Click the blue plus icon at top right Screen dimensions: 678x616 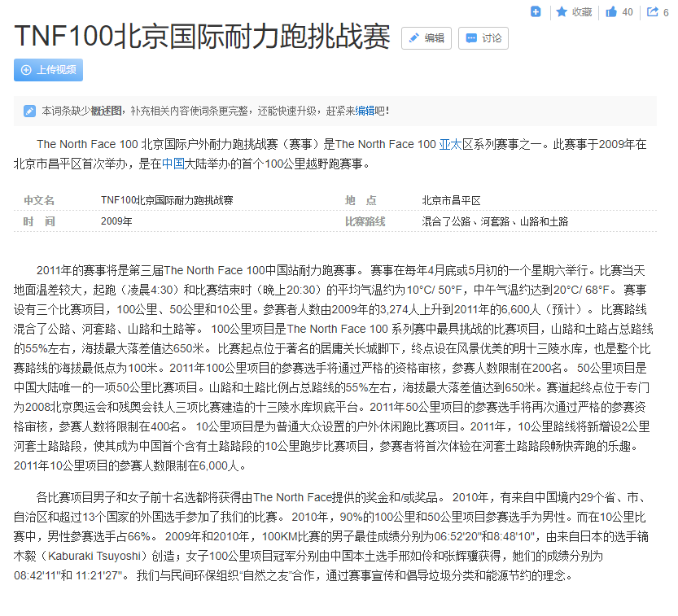536,11
